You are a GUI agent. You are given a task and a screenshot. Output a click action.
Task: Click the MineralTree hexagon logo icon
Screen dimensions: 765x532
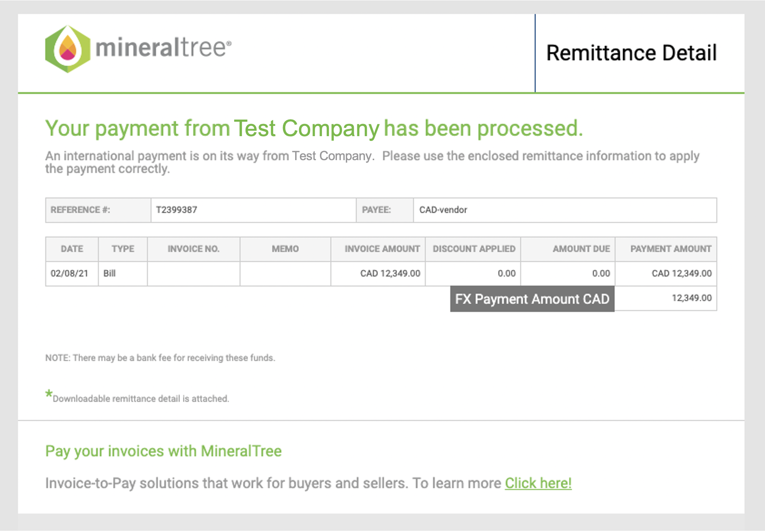point(68,49)
